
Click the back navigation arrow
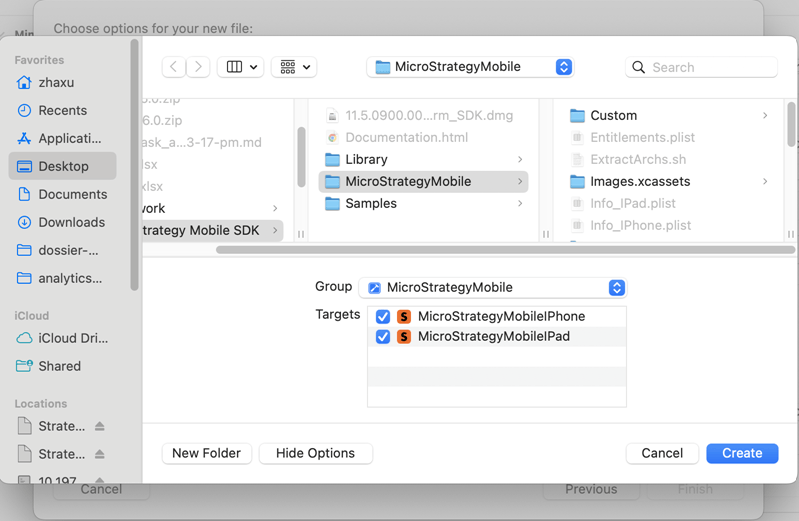click(x=174, y=67)
